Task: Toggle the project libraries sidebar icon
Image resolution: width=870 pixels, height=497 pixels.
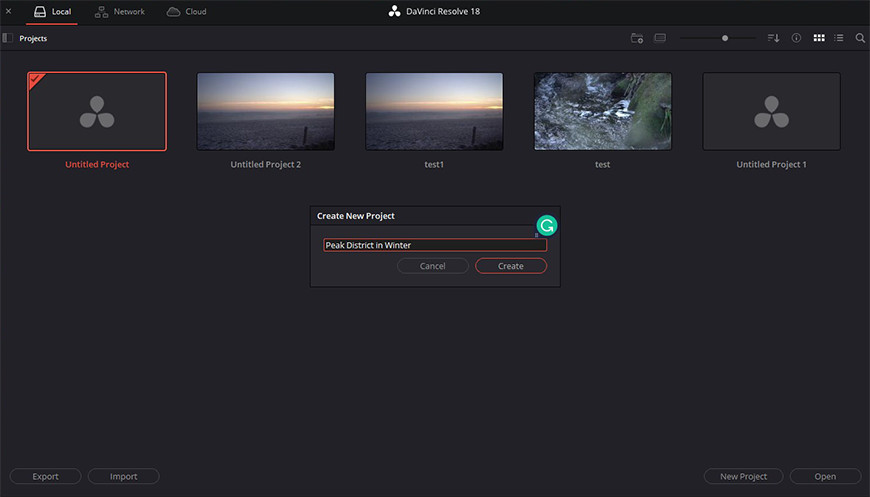Action: click(x=8, y=38)
